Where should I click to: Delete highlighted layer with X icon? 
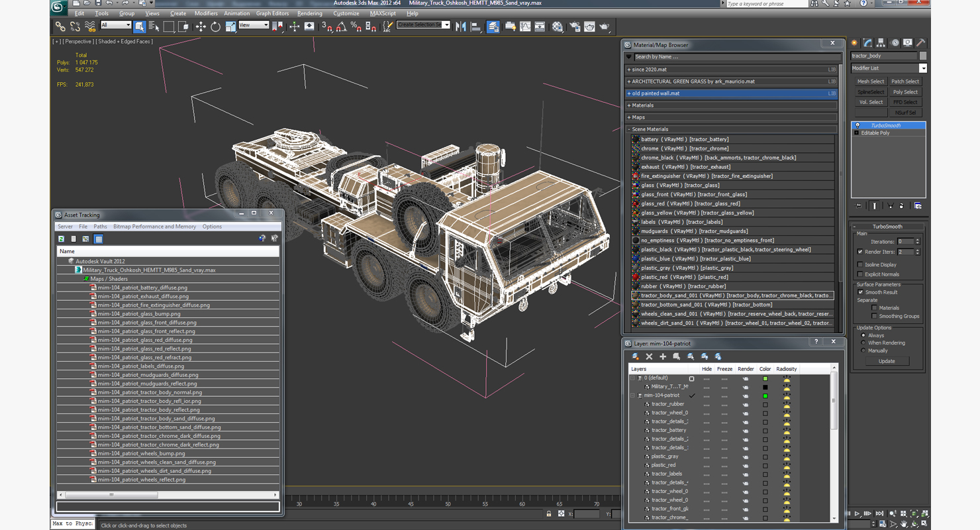[649, 356]
